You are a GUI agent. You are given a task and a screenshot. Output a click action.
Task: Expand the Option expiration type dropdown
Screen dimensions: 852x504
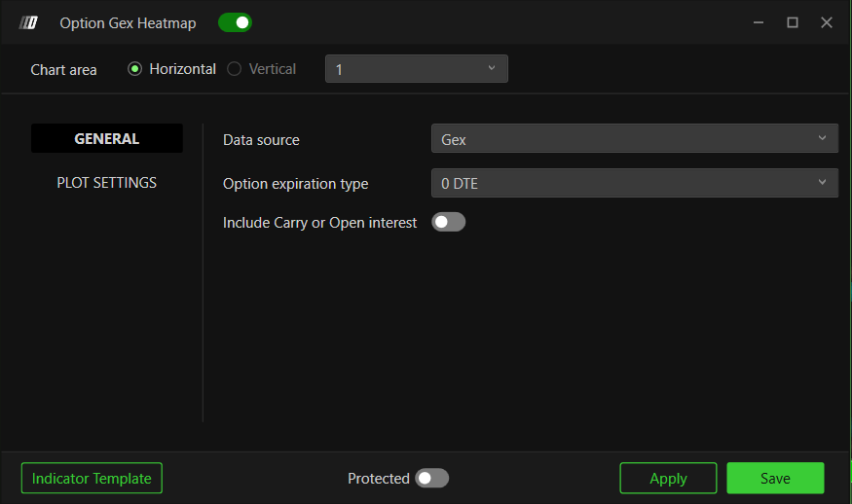click(x=635, y=183)
